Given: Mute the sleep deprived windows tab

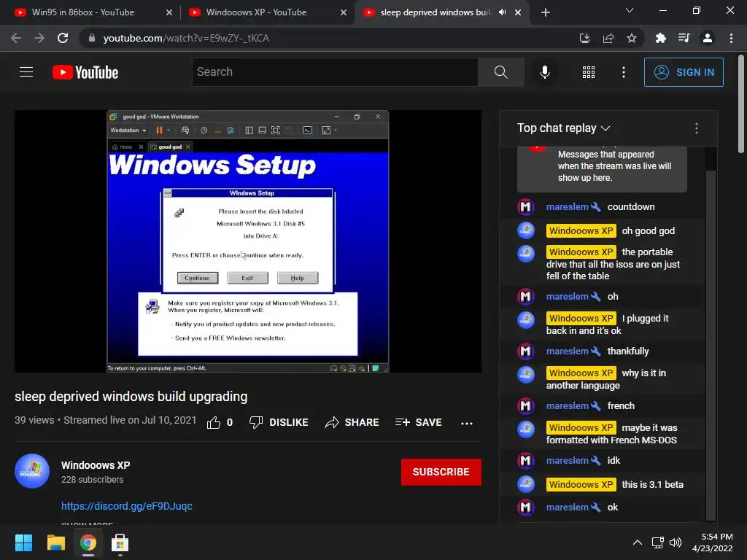Looking at the screenshot, I should tap(502, 12).
